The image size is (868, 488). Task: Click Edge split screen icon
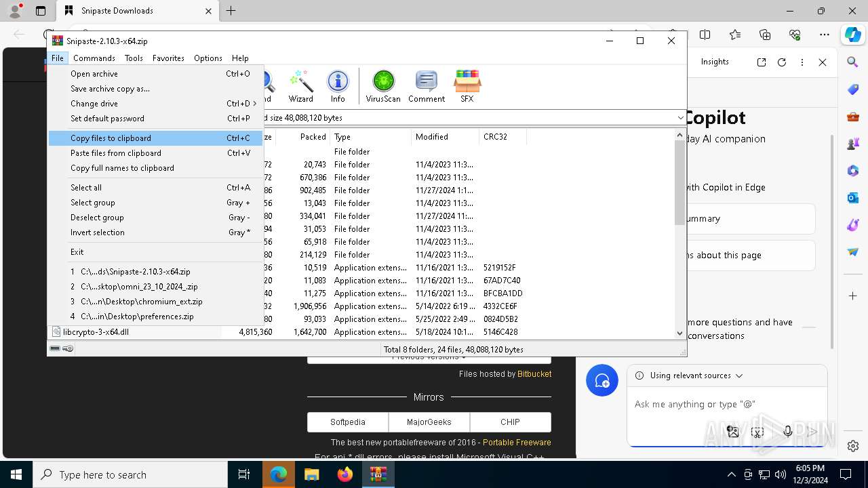tap(705, 35)
